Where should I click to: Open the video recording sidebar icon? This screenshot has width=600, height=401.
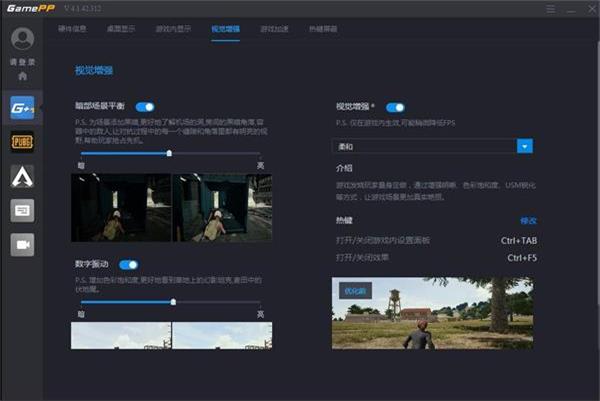pos(22,245)
